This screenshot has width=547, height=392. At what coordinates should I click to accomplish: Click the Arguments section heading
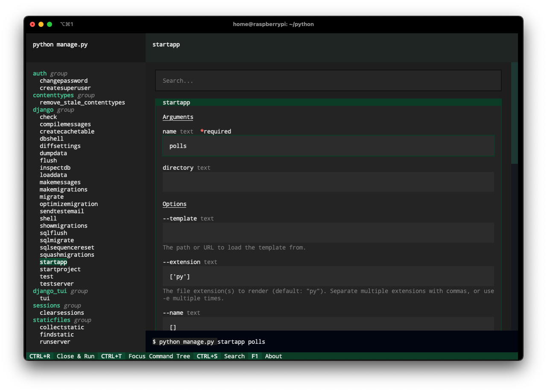(178, 117)
